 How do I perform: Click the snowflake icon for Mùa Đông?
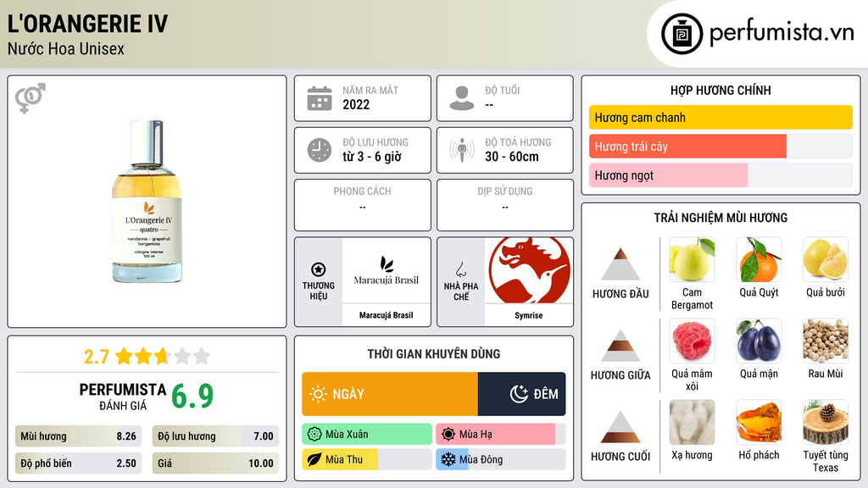click(x=448, y=459)
